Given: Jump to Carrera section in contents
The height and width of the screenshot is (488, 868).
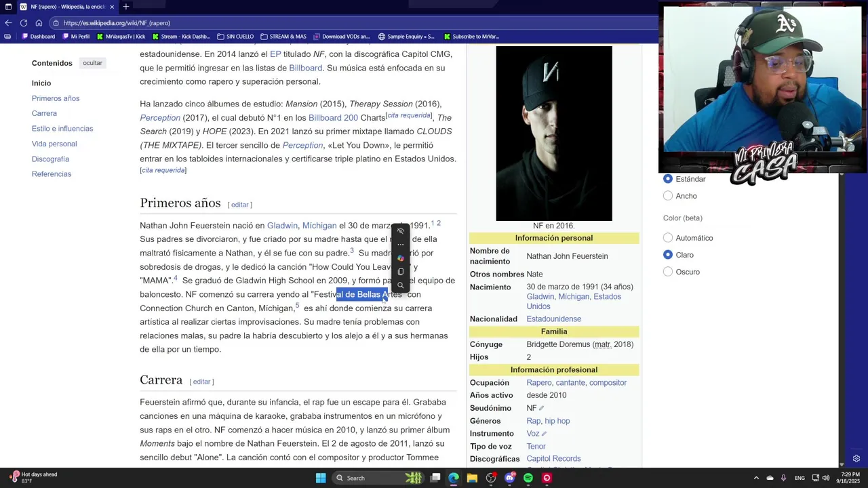Looking at the screenshot, I should tap(44, 113).
